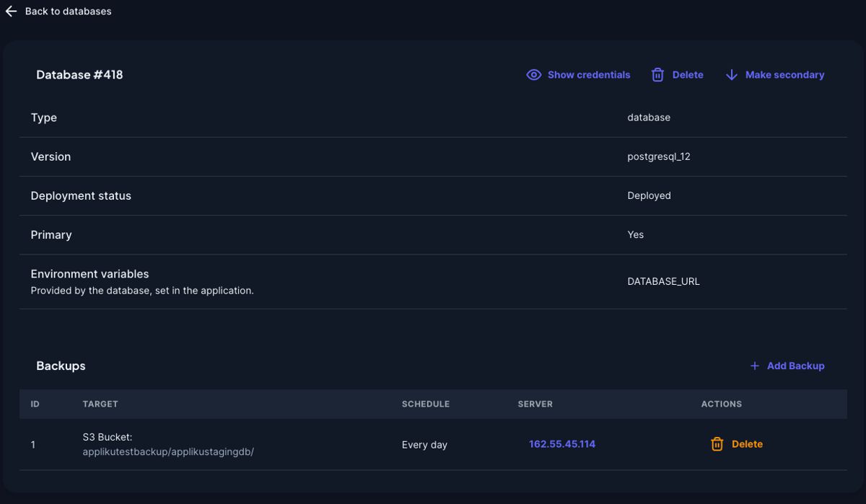Click the Every day schedule cell
The width and height of the screenshot is (866, 504).
click(x=425, y=444)
